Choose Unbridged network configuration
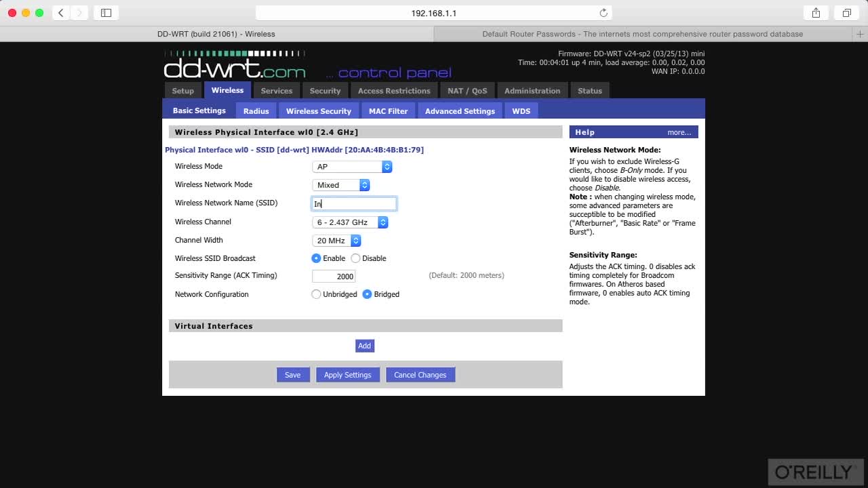Viewport: 868px width, 488px height. [316, 294]
